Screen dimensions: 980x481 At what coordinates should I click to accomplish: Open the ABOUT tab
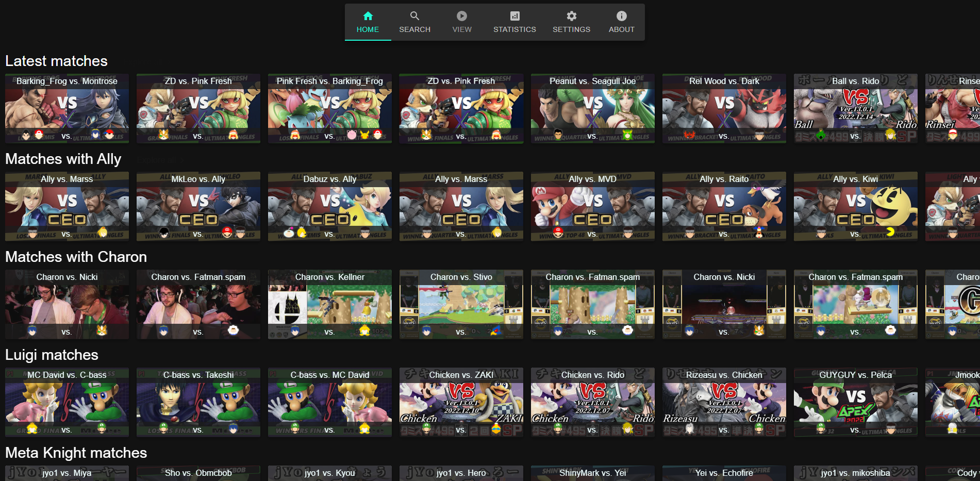click(x=622, y=22)
